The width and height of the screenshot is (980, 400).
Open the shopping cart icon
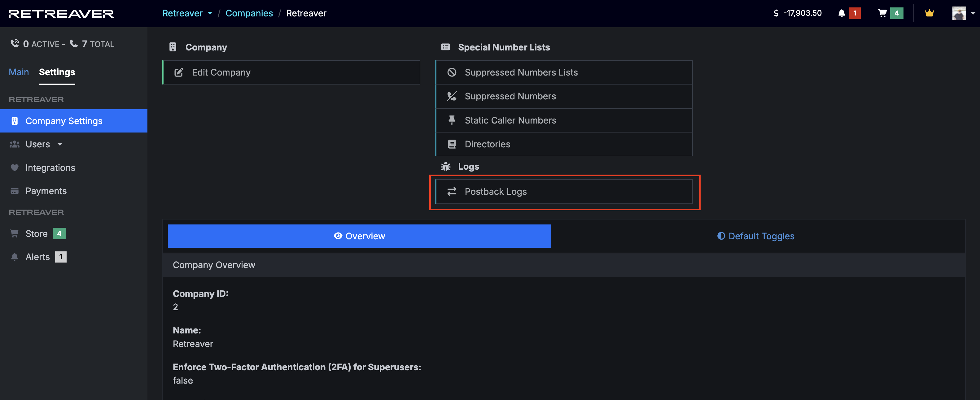point(882,13)
